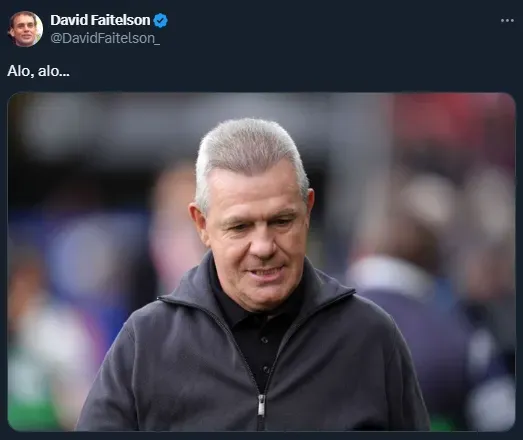Click the jacket zipper pull in photo

[x=262, y=405]
